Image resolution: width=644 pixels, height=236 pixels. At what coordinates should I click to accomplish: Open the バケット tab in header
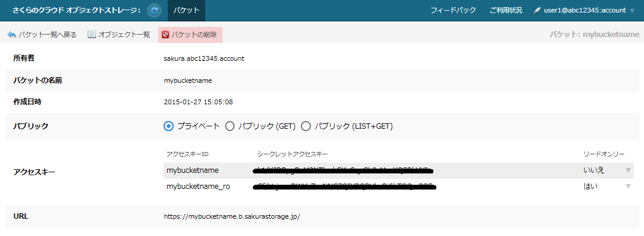186,11
